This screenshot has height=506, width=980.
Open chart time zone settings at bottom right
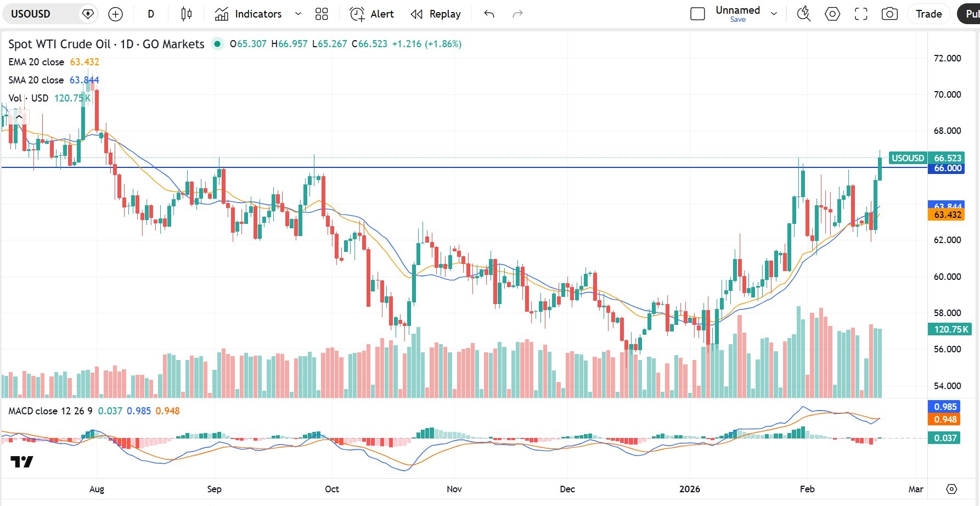(952, 489)
